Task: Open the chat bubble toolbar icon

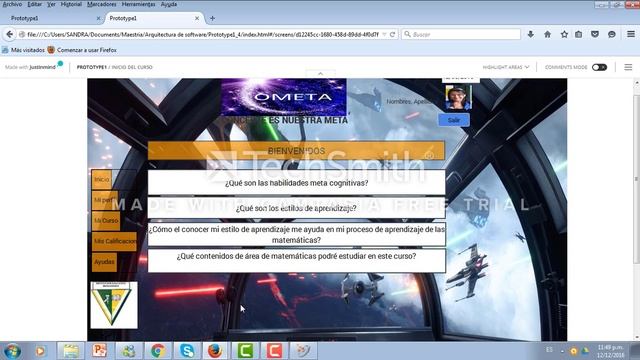Action: (x=611, y=35)
